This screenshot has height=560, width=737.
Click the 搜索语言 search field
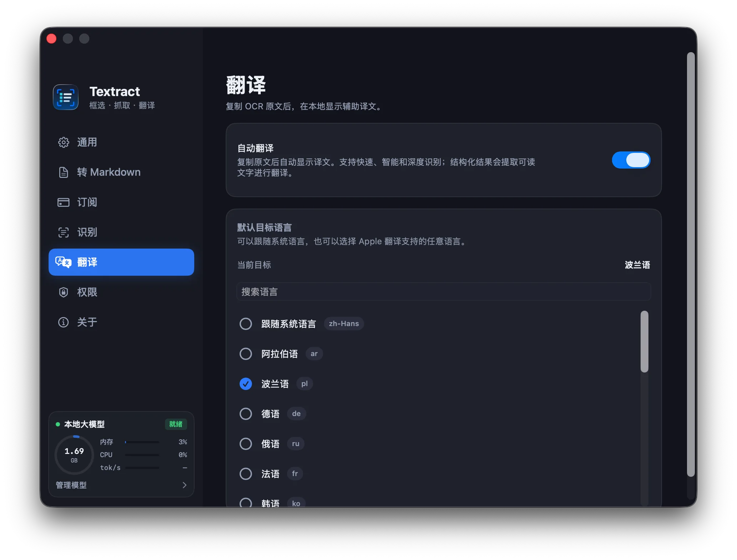(x=443, y=292)
